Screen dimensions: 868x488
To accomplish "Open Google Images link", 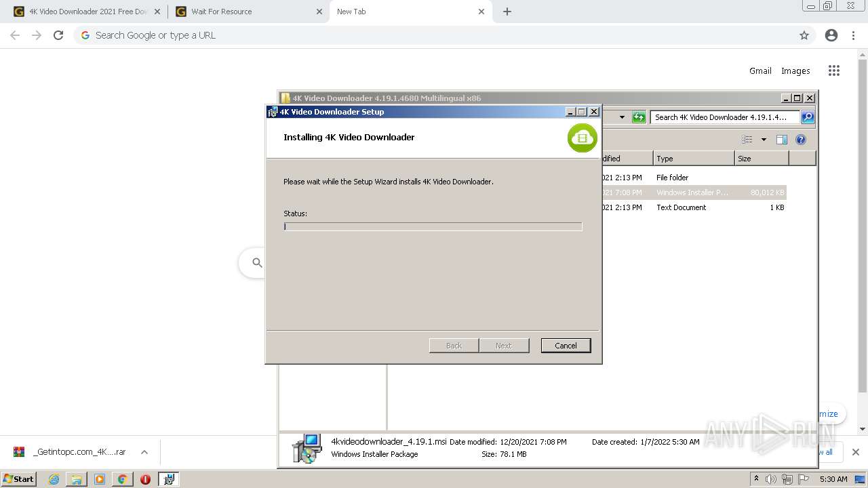I will click(x=795, y=70).
